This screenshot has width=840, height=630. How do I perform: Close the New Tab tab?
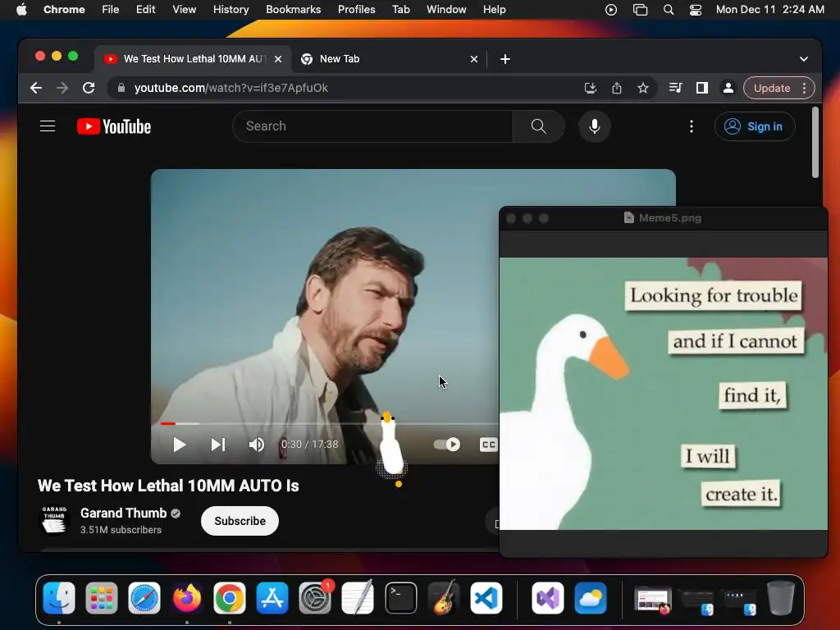pyautogui.click(x=473, y=59)
